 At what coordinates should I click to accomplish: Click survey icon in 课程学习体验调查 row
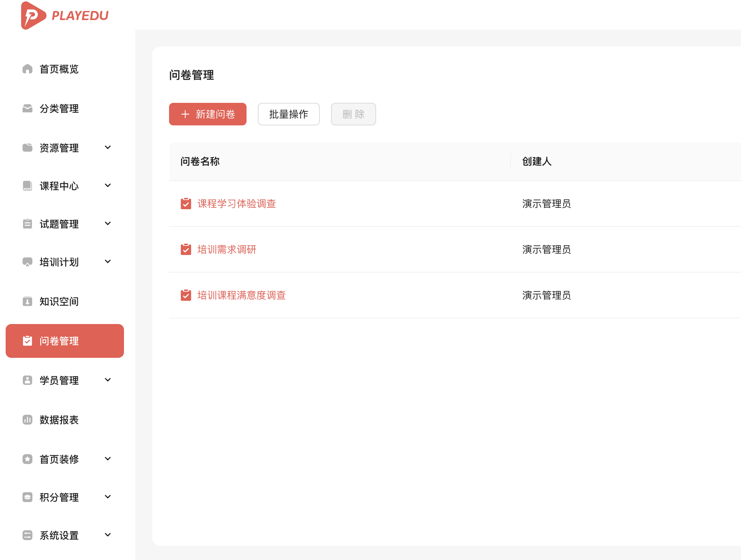click(186, 204)
